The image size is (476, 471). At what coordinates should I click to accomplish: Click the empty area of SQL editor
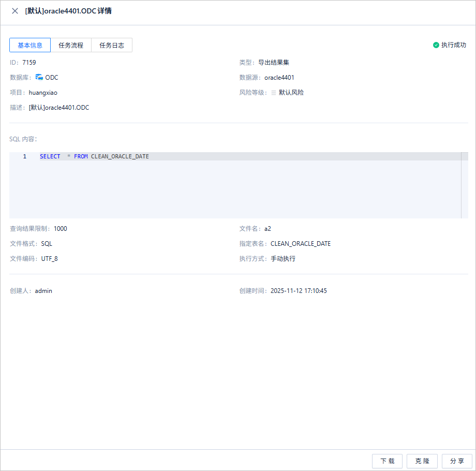(235, 189)
